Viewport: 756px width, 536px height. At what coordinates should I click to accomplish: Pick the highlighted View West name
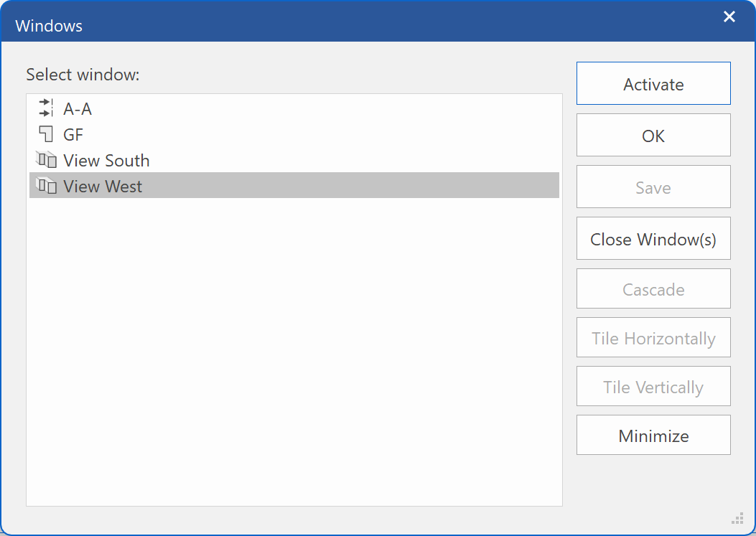tap(103, 187)
